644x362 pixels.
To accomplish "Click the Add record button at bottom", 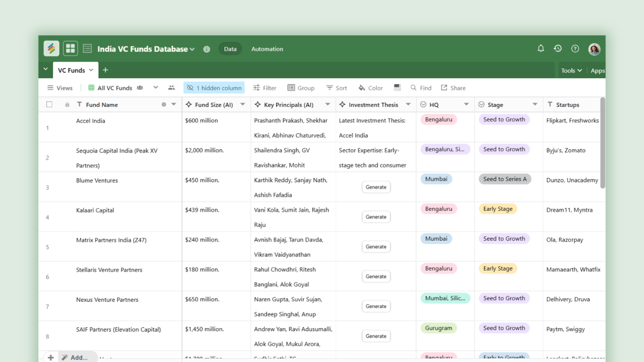I will (x=51, y=357).
